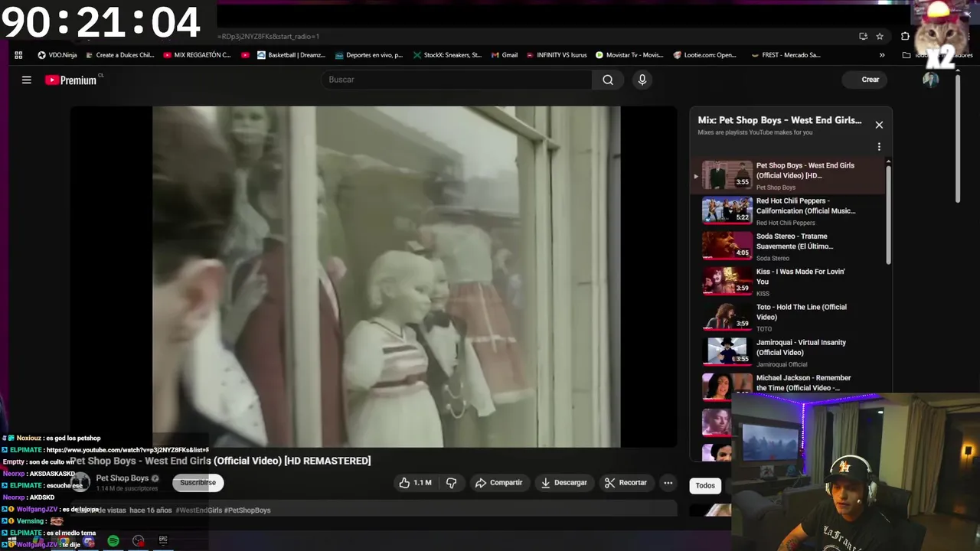The height and width of the screenshot is (551, 980).
Task: Open StockX Sneakers bookmark
Action: pos(447,55)
